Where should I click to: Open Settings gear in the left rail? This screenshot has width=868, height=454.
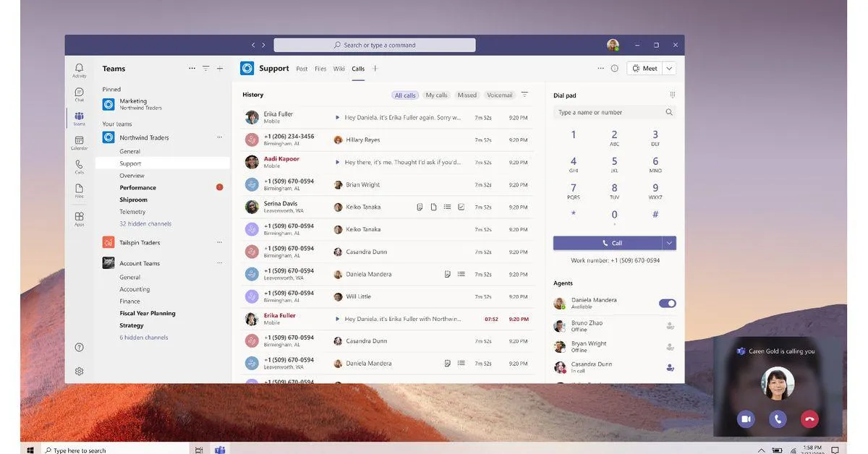[x=79, y=371]
